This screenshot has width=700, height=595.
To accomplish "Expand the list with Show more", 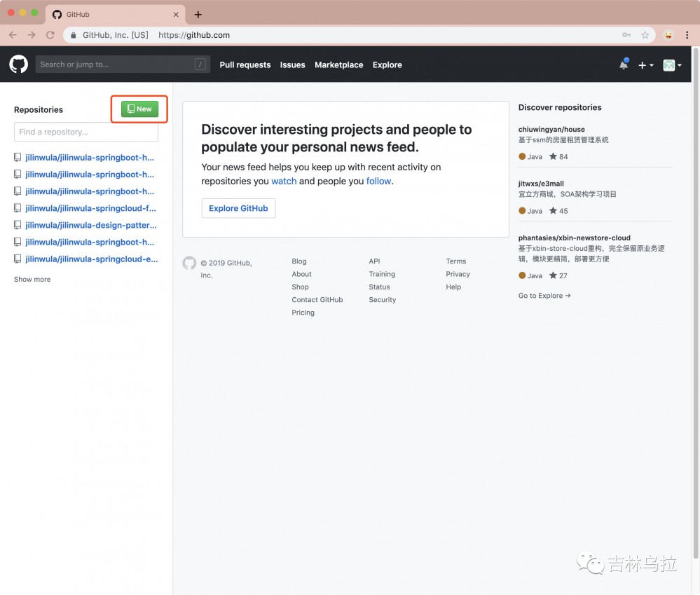I will [32, 280].
